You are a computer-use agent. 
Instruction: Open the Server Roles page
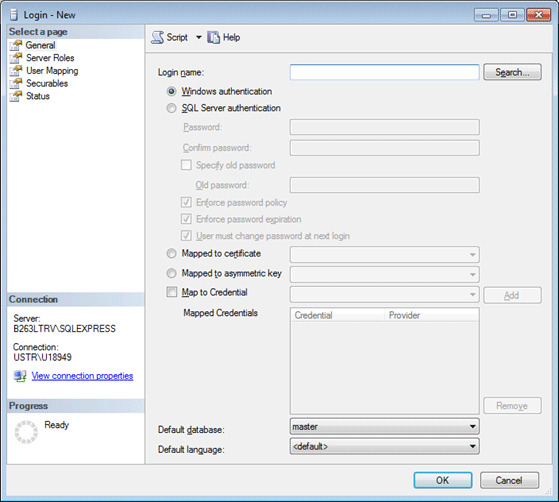coord(50,58)
